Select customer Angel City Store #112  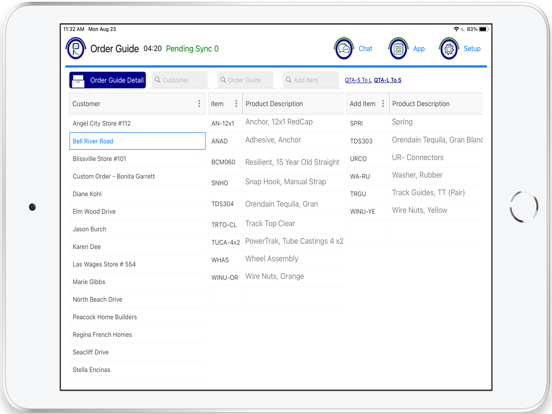[137, 123]
